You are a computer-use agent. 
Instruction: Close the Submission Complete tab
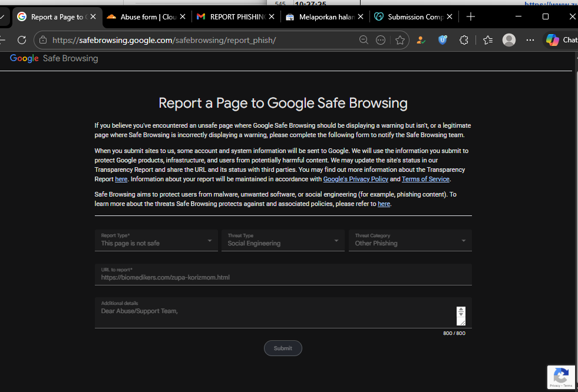pos(450,16)
